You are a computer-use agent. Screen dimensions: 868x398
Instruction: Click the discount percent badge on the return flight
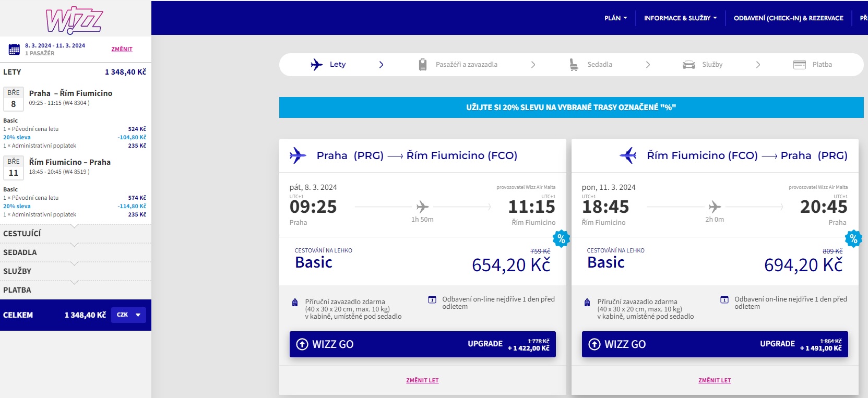click(x=853, y=238)
